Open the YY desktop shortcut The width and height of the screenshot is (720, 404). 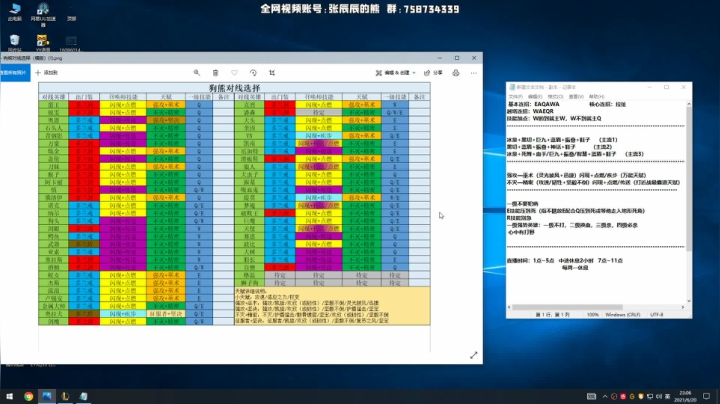(43, 43)
